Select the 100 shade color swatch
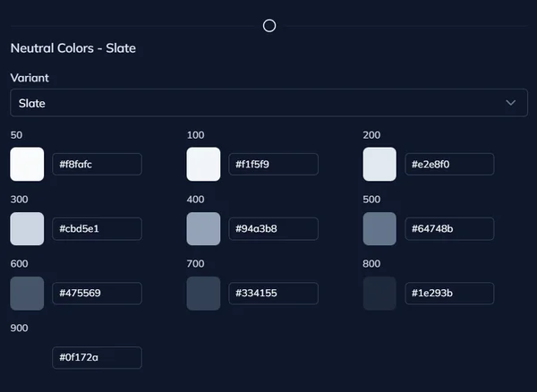 pyautogui.click(x=203, y=165)
